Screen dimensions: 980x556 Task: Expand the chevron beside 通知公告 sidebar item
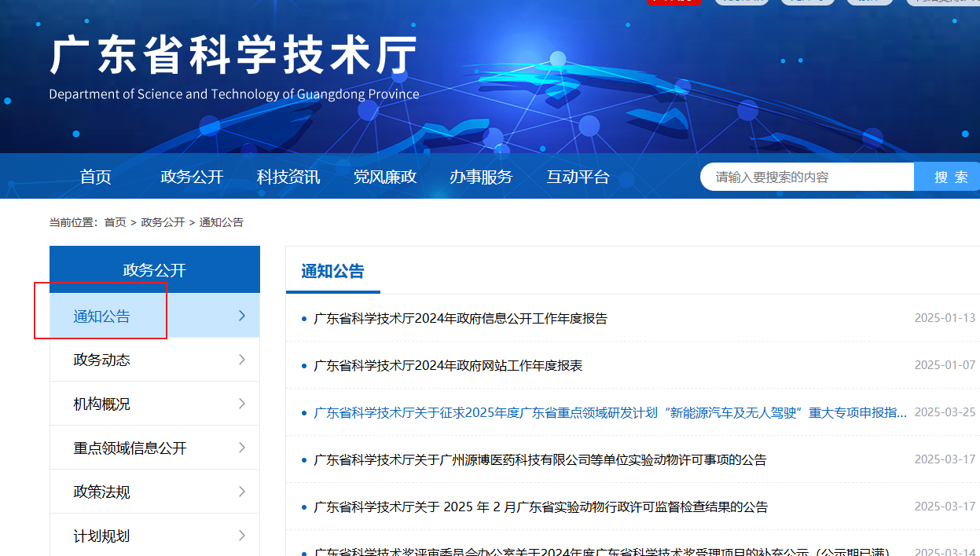[242, 316]
